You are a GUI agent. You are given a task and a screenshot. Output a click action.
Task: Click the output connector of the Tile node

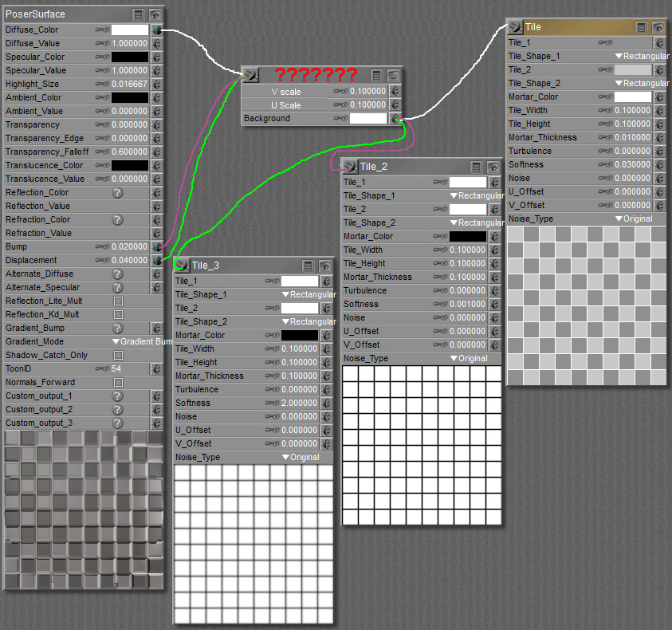(515, 27)
